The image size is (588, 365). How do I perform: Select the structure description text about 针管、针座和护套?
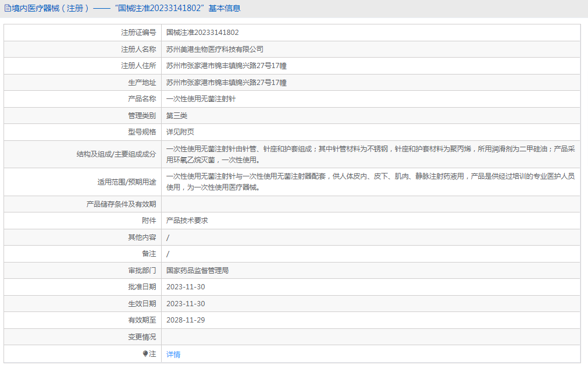point(370,154)
